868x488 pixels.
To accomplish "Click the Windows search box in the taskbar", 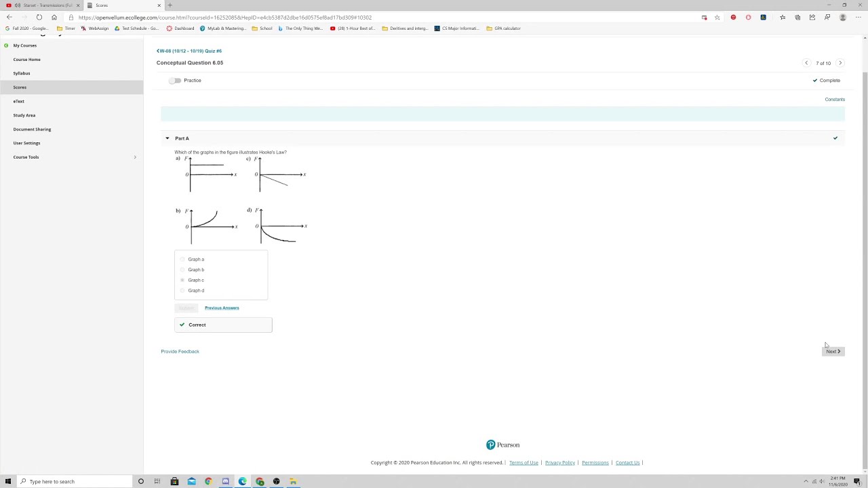I will [x=75, y=481].
